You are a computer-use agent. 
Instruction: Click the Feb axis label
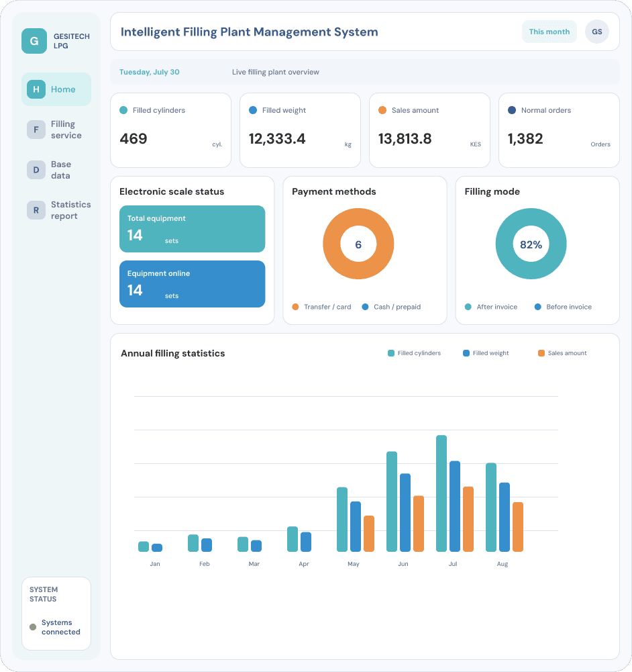pyautogui.click(x=205, y=564)
